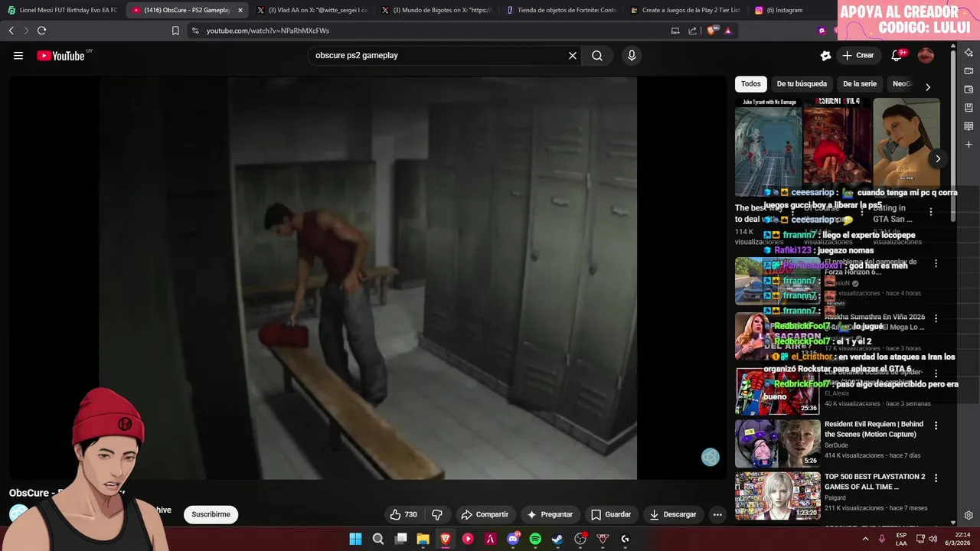The height and width of the screenshot is (551, 980).
Task: Open the YouTube hamburger guide menu
Action: (18, 55)
